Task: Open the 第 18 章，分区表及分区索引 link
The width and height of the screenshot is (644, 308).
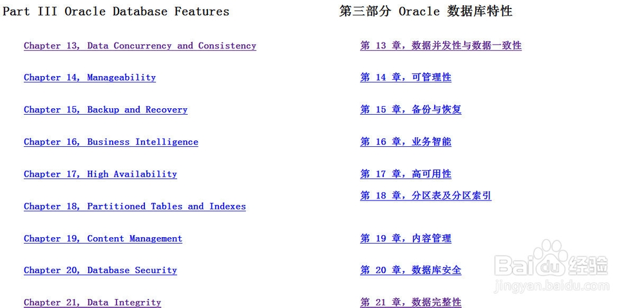Action: pyautogui.click(x=426, y=195)
